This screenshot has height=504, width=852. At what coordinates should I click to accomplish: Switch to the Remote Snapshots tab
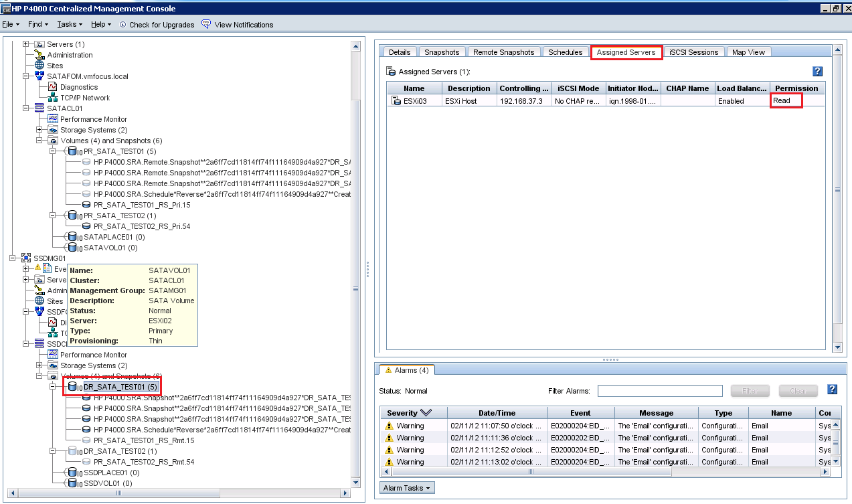click(503, 52)
